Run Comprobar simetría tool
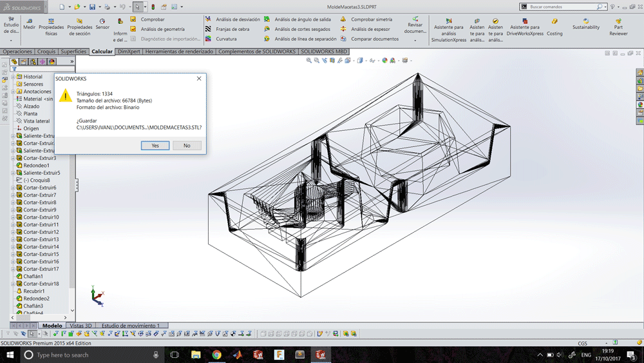Screen dimensions: 644x363 [x=366, y=19]
